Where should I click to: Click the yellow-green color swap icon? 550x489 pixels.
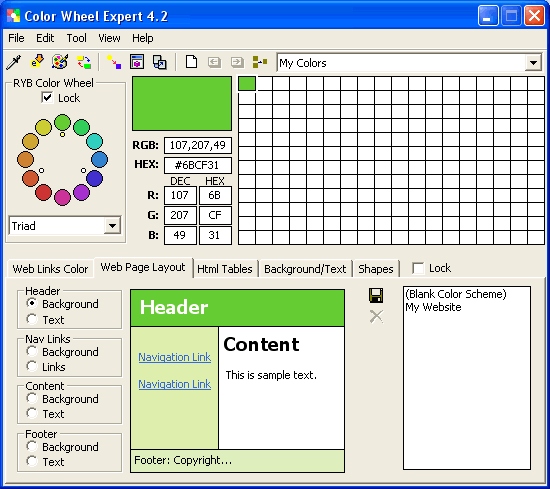[x=84, y=62]
